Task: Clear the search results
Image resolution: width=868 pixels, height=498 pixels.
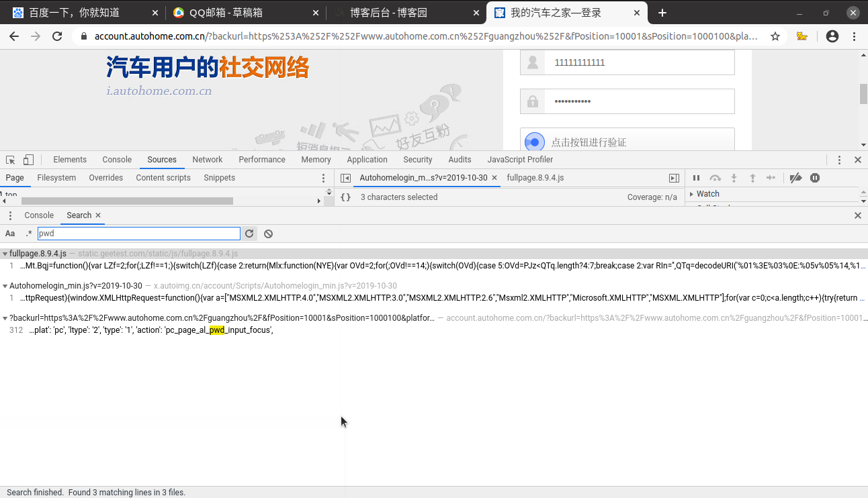Action: click(x=268, y=234)
